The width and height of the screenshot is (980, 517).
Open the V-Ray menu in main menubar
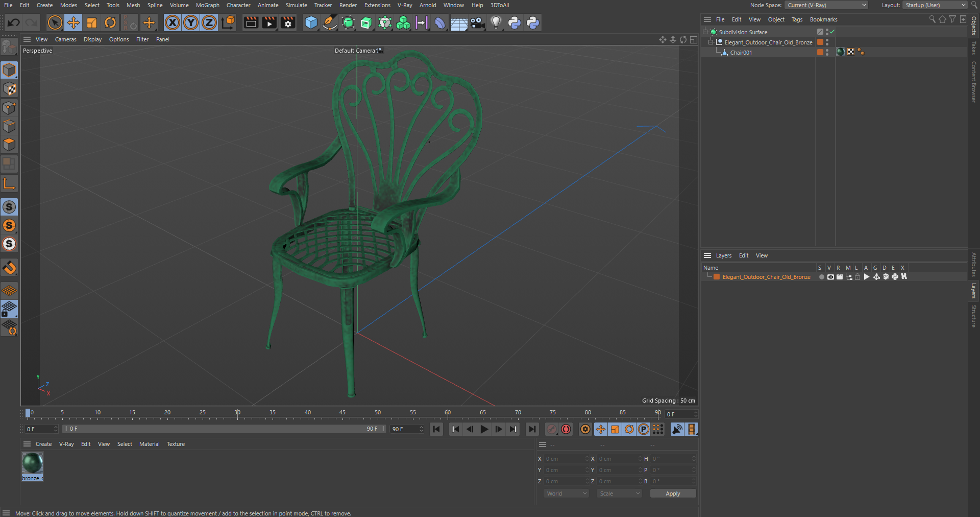405,5
